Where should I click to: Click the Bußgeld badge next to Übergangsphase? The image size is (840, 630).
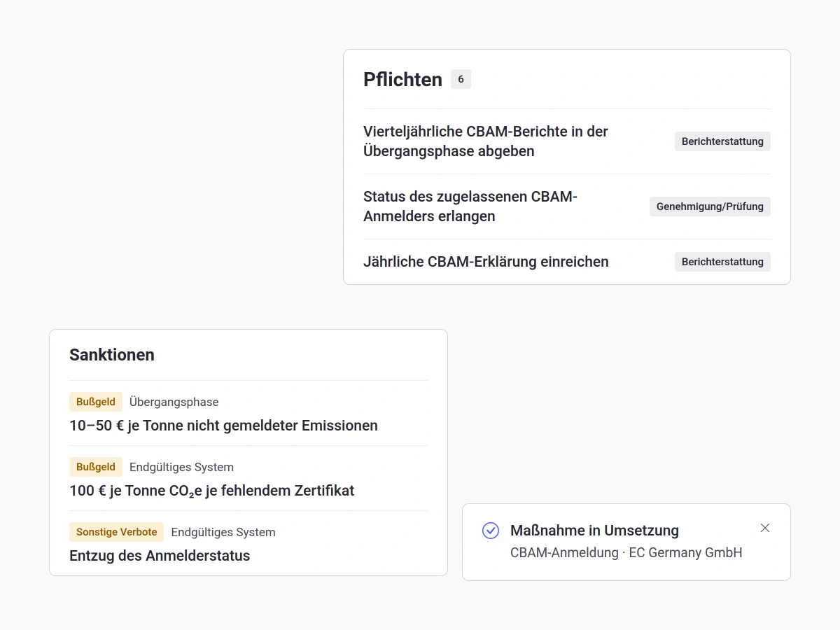[96, 402]
